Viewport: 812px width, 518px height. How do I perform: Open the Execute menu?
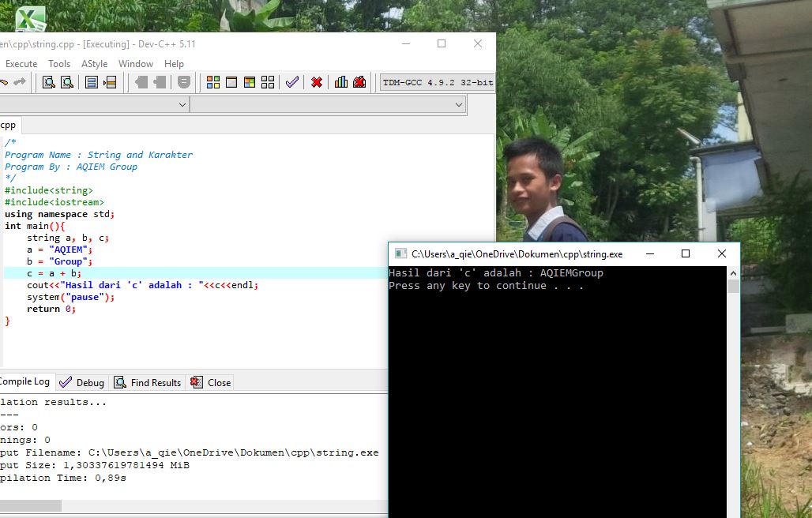21,64
